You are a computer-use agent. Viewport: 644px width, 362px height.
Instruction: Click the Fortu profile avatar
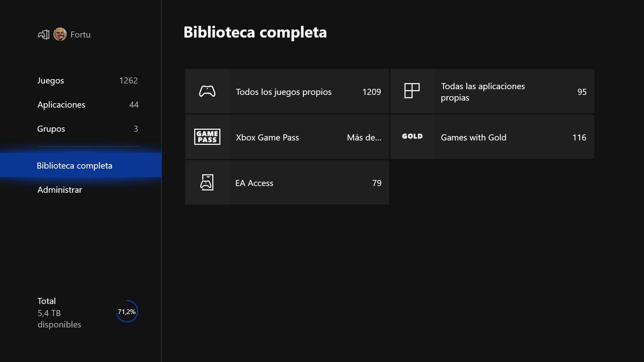point(60,34)
